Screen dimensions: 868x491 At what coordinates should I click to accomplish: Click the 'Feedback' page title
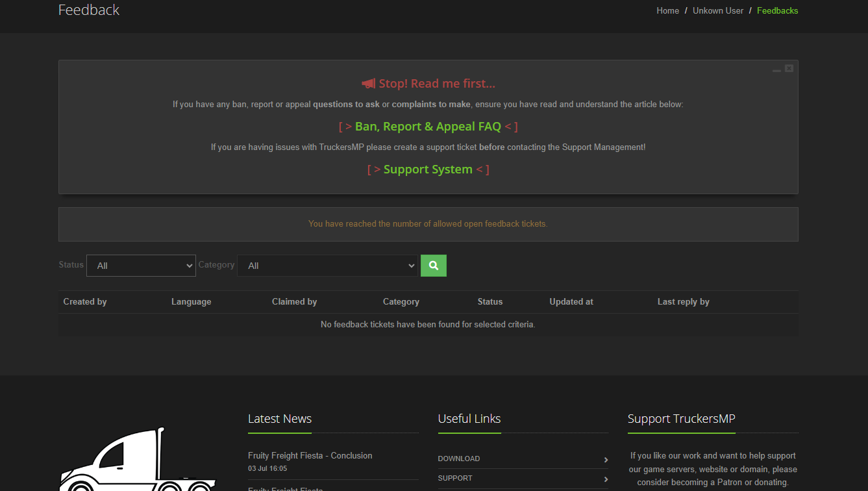pyautogui.click(x=89, y=10)
